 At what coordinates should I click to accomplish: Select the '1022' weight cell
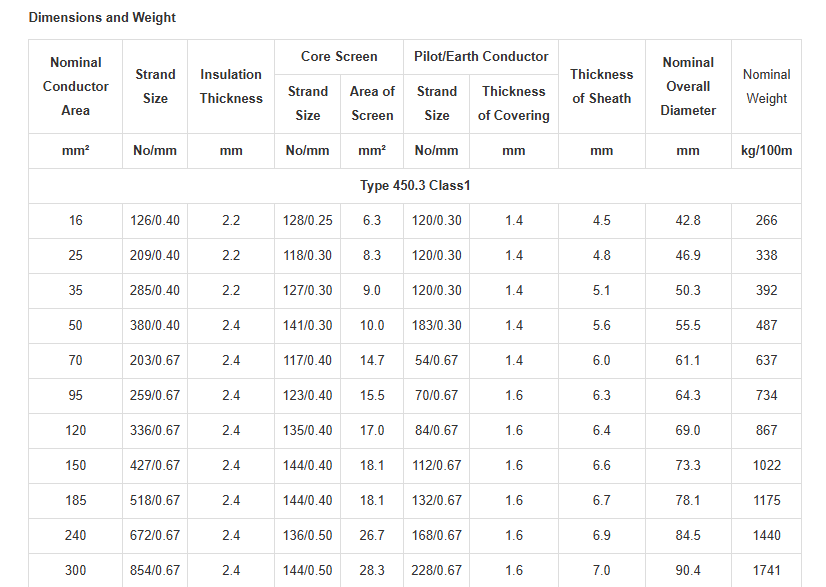(766, 465)
